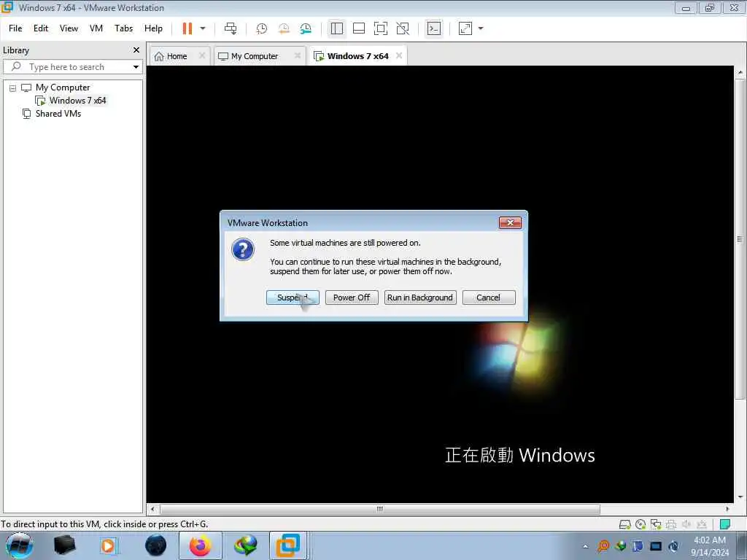The image size is (747, 560).
Task: Open Firefox from the taskbar
Action: tap(201, 545)
